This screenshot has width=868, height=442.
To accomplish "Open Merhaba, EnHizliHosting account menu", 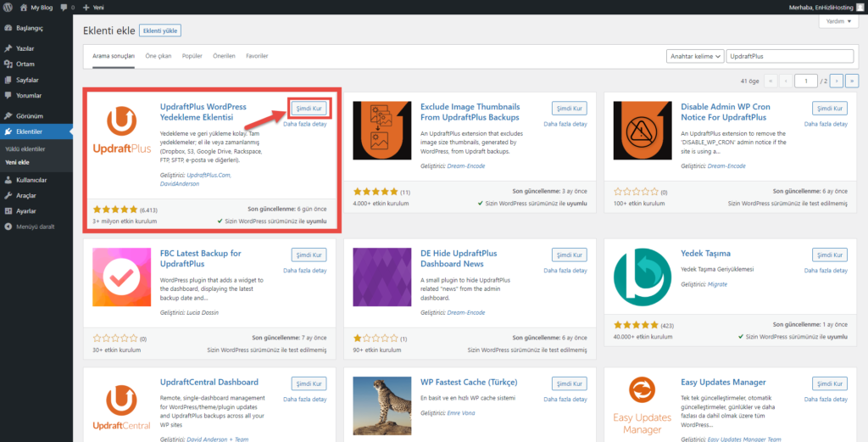I will [824, 8].
